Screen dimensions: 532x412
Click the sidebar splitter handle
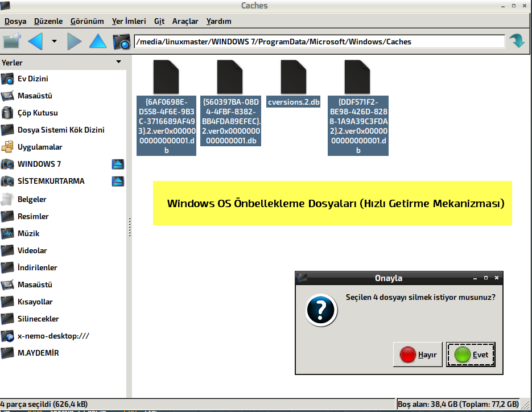130,227
